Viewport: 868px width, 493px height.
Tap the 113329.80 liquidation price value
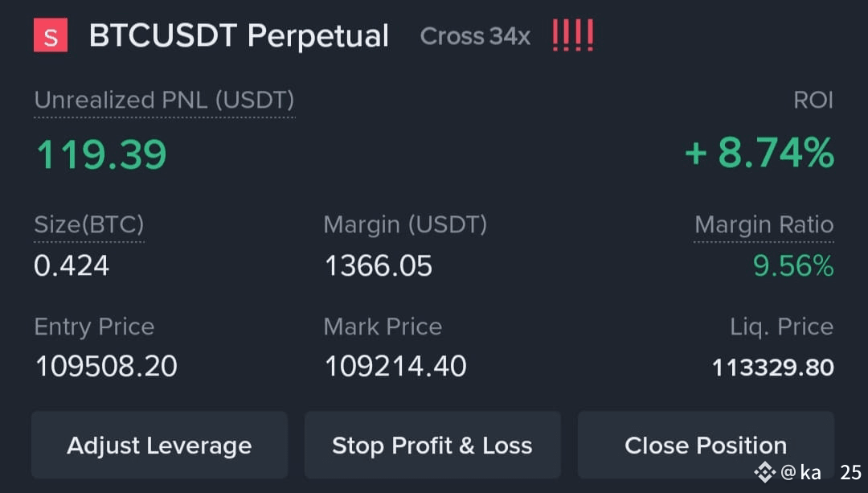pyautogui.click(x=773, y=368)
